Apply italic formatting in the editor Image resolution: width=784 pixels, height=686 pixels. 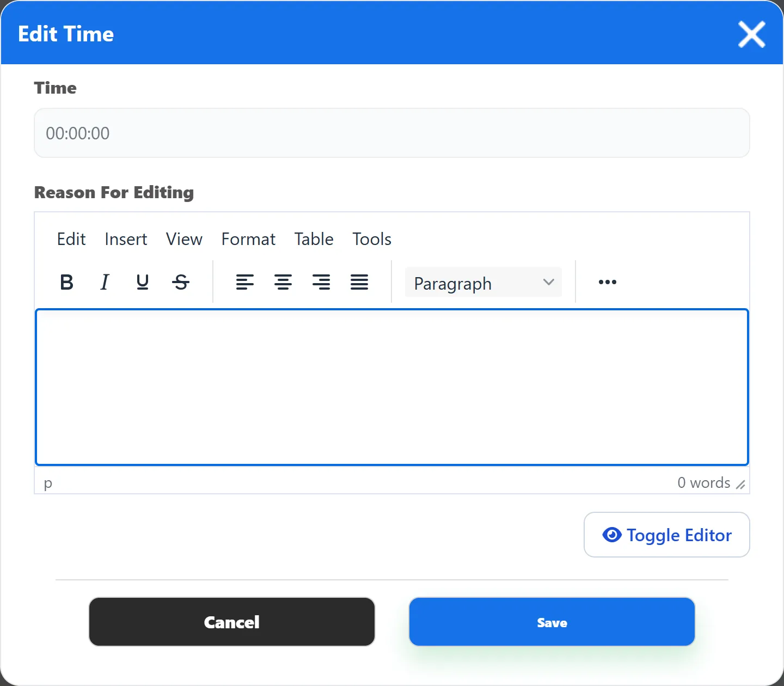tap(105, 282)
